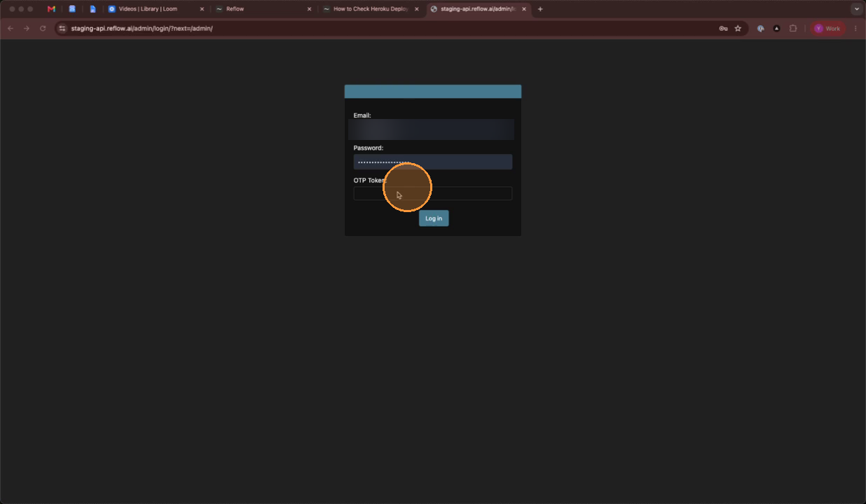This screenshot has width=866, height=504.
Task: Open the second pinned tab
Action: [71, 9]
